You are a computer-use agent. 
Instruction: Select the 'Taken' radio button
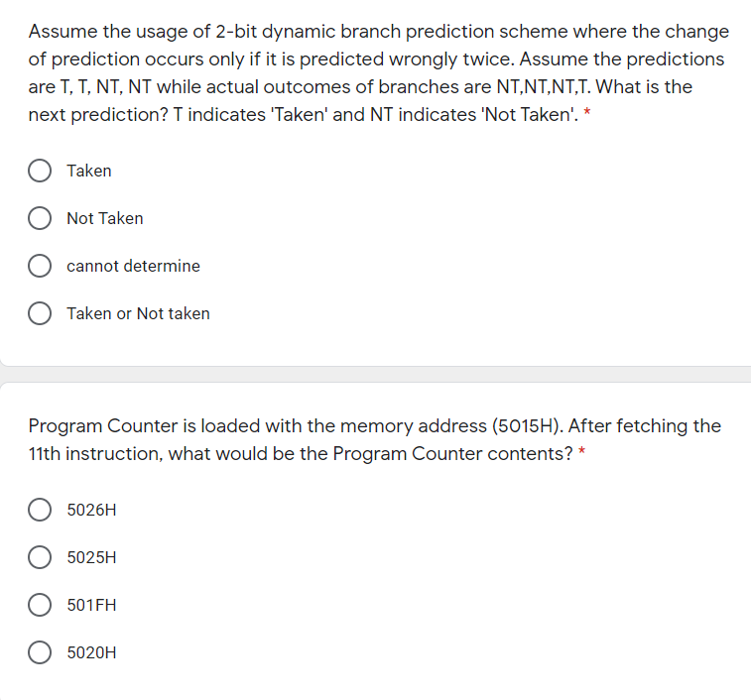(41, 172)
